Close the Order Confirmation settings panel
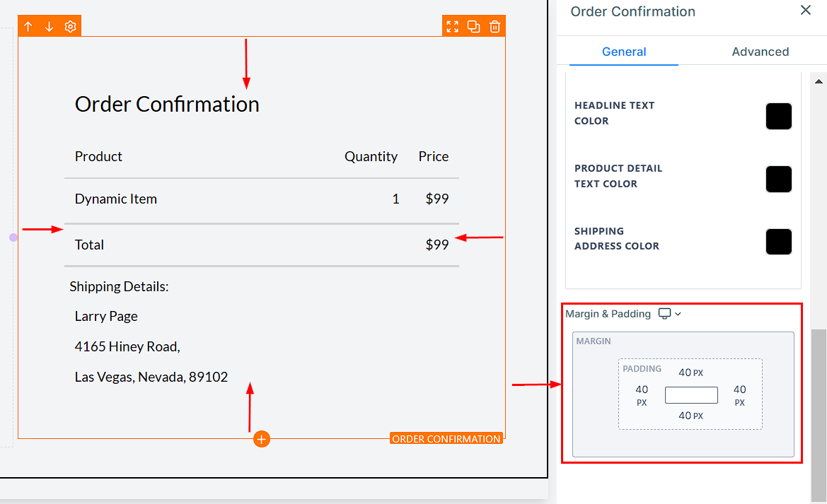827x504 pixels. (x=805, y=11)
